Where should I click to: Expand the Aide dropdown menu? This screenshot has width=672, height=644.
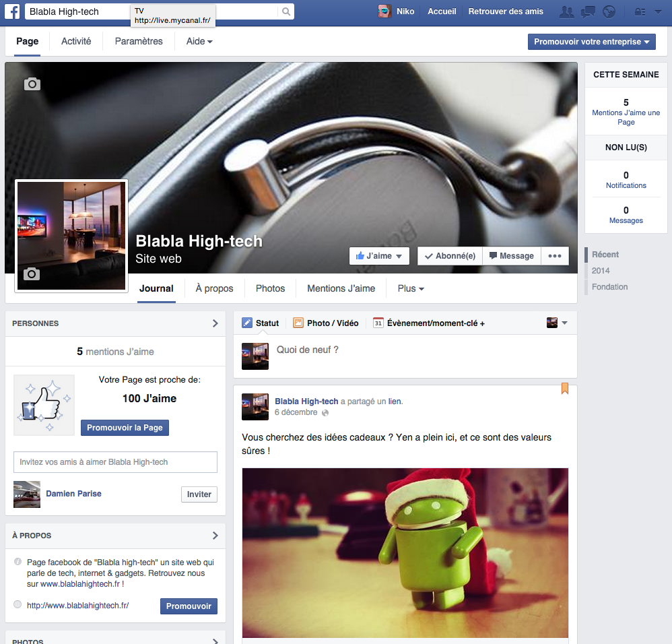pos(199,41)
